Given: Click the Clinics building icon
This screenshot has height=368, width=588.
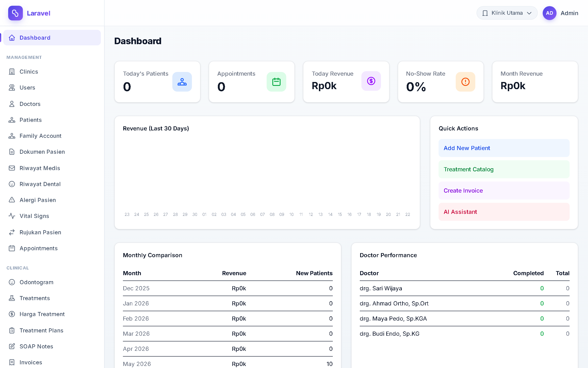Looking at the screenshot, I should [x=12, y=72].
